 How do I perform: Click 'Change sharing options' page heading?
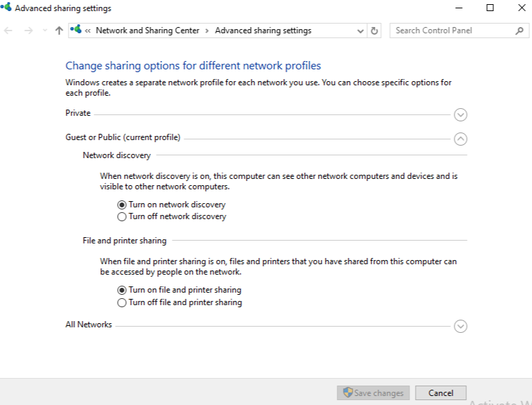pyautogui.click(x=193, y=66)
